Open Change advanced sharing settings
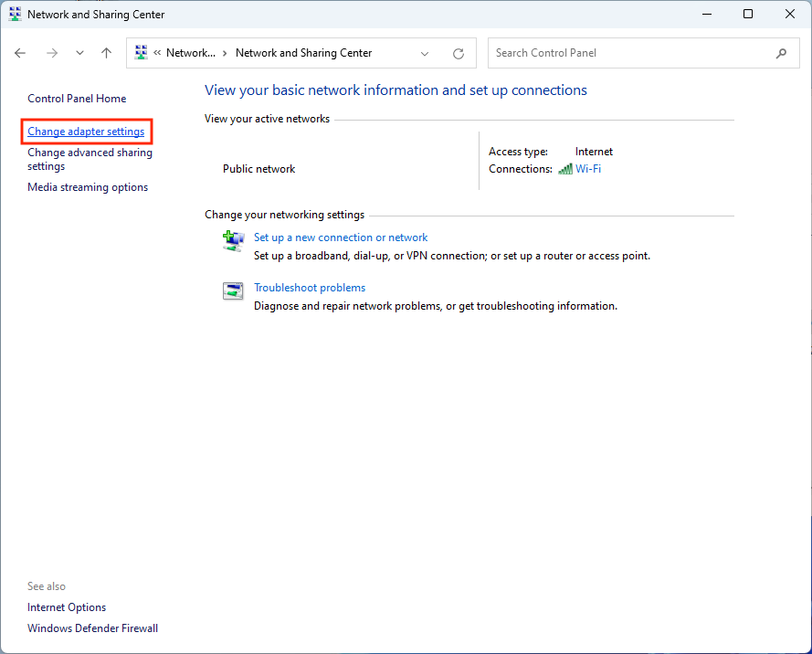The height and width of the screenshot is (654, 812). (90, 159)
